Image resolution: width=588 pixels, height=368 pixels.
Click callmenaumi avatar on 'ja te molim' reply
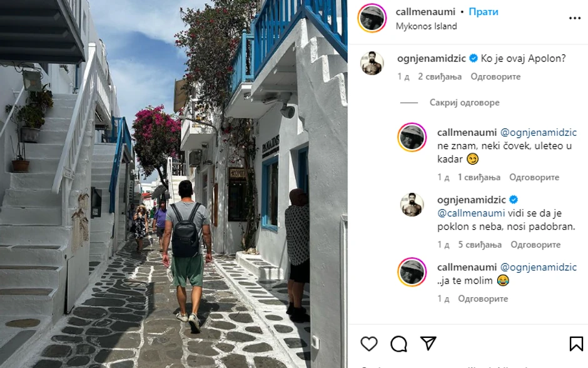412,272
